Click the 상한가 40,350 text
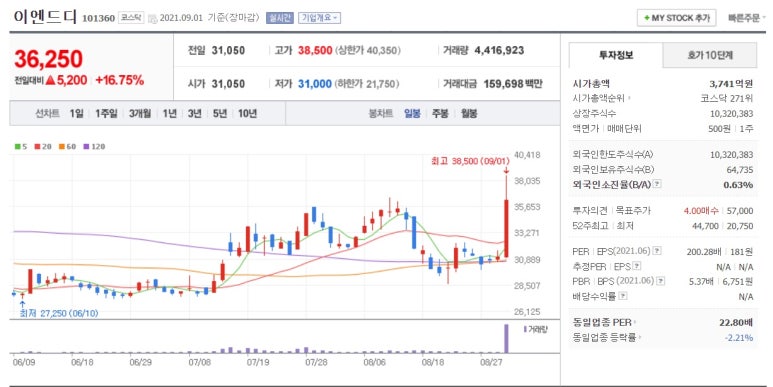Viewport: 773px width, 387px height. pyautogui.click(x=368, y=50)
